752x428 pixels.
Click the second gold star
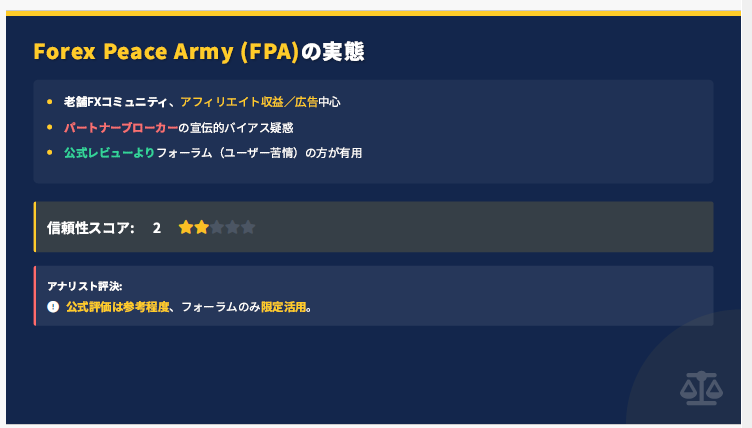(x=201, y=227)
